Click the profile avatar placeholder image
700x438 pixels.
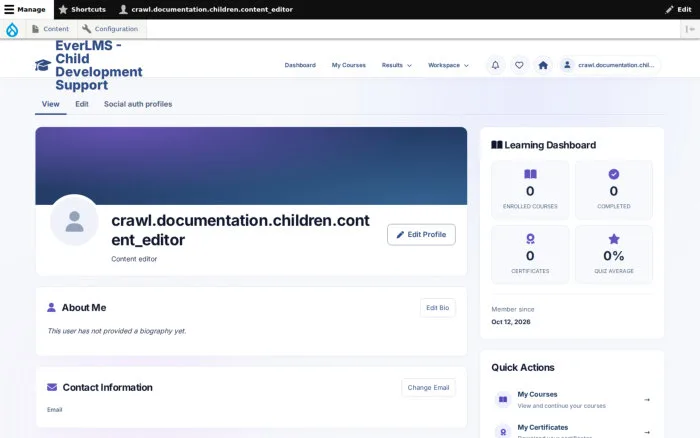[x=74, y=221]
